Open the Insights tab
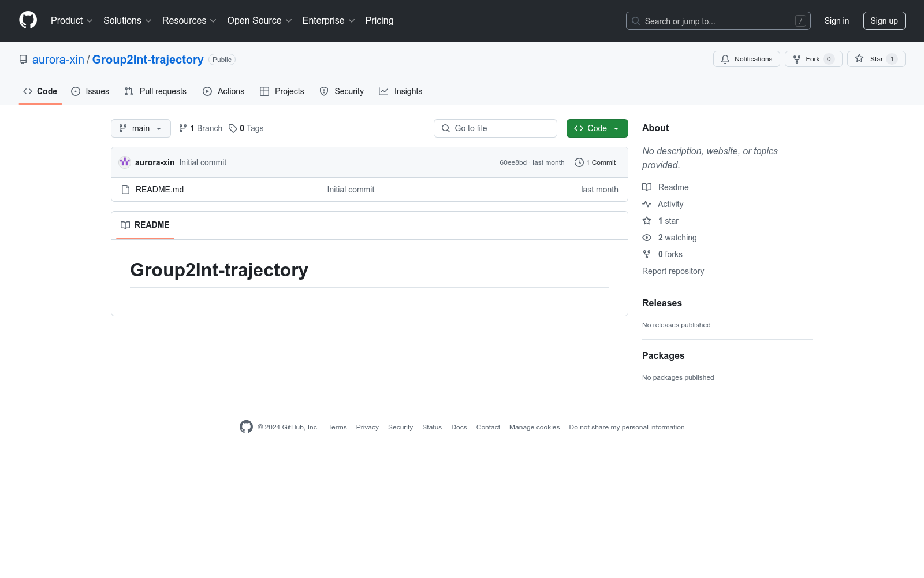This screenshot has width=924, height=578. click(x=400, y=91)
